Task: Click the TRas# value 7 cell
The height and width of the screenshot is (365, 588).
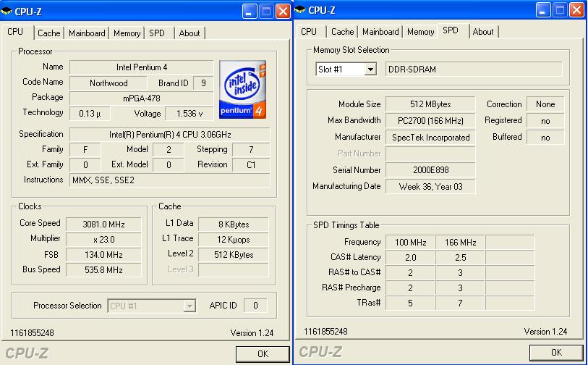Action: tap(461, 303)
